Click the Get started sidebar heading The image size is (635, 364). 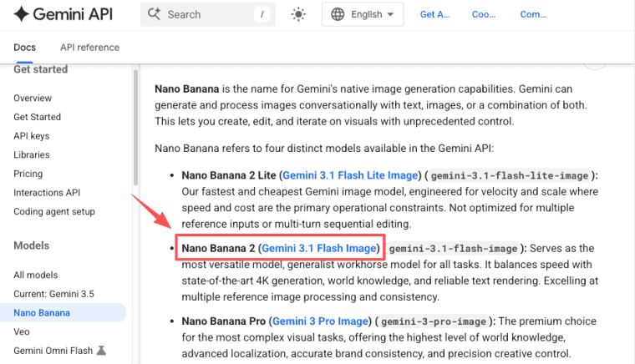(40, 69)
